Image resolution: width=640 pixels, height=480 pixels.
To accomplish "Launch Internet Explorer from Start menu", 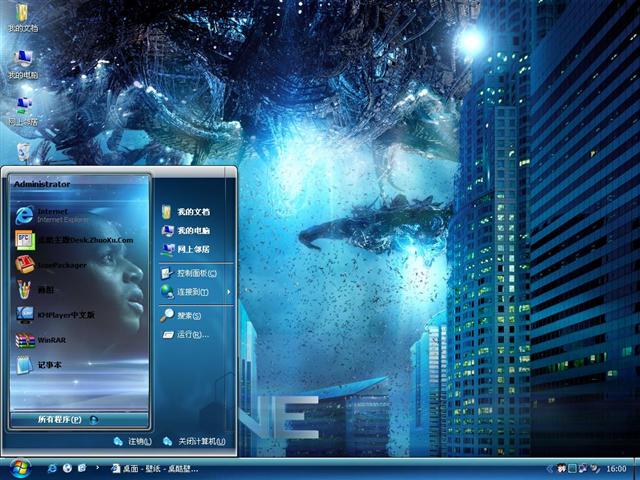I will point(51,215).
